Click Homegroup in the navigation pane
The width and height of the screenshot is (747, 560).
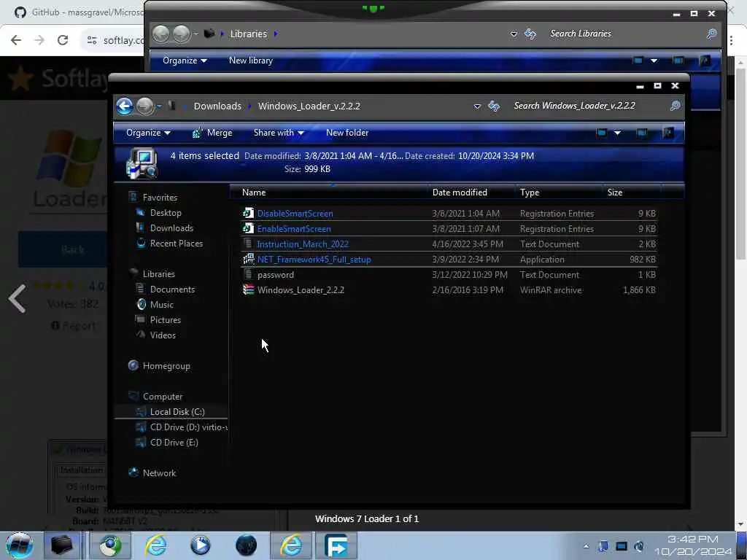pyautogui.click(x=166, y=366)
